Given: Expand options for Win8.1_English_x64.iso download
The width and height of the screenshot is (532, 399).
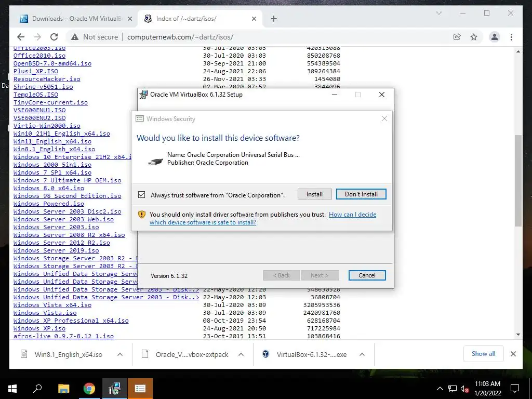Looking at the screenshot, I should tap(120, 354).
